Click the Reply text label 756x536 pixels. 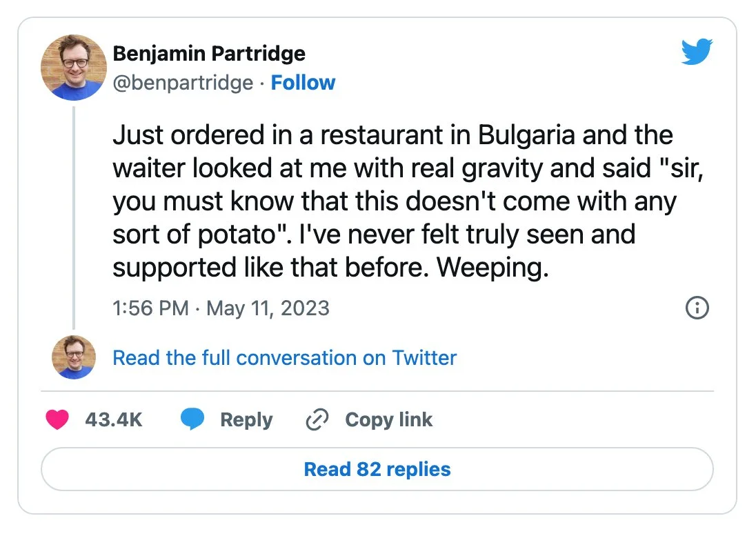coord(246,419)
